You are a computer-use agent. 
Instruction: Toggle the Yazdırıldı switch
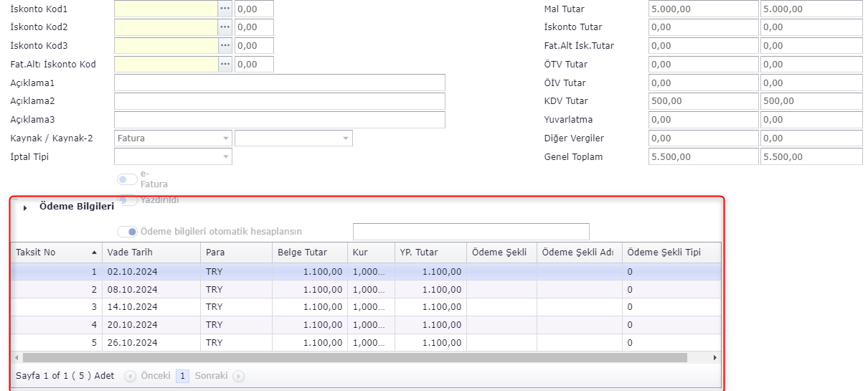(127, 200)
